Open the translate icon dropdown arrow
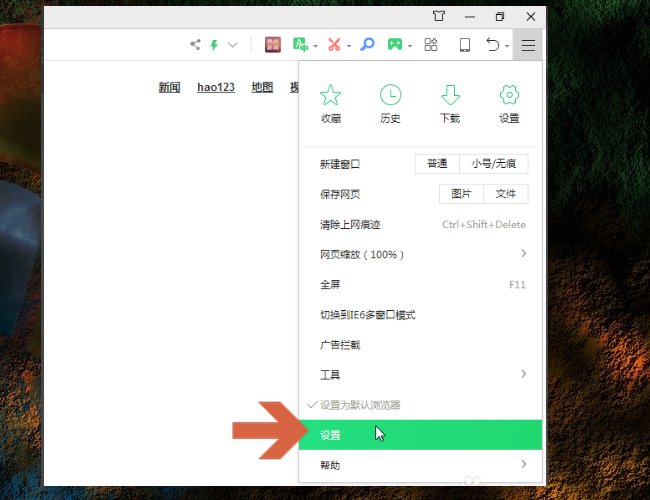The image size is (650, 500). click(x=315, y=46)
